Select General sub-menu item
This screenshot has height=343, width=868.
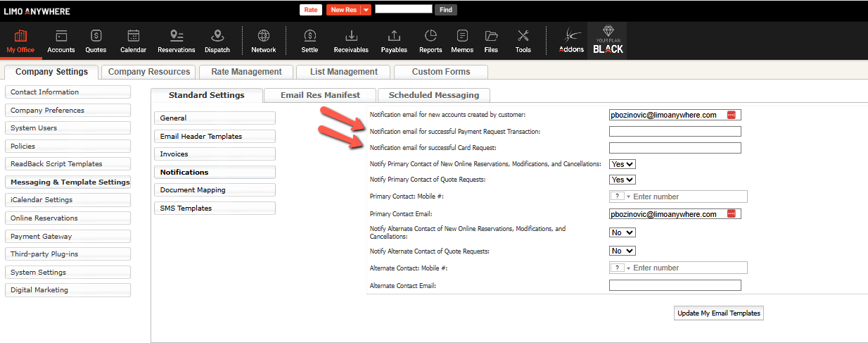tap(215, 118)
